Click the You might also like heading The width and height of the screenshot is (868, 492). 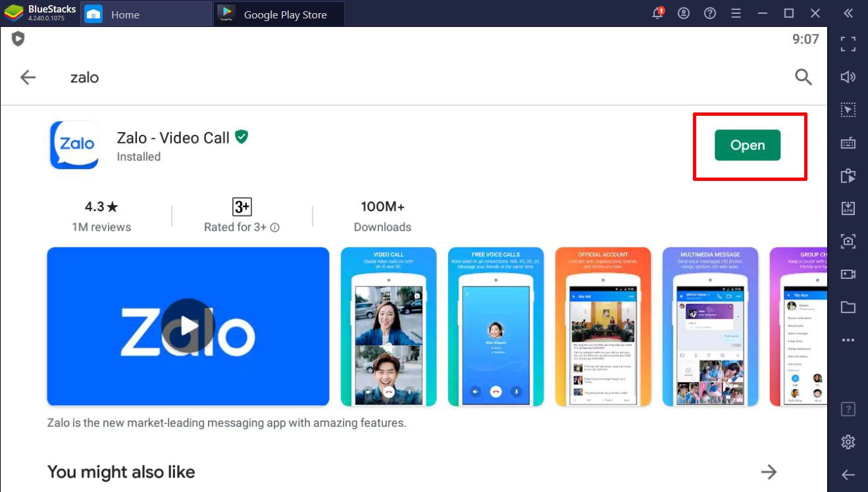coord(121,472)
